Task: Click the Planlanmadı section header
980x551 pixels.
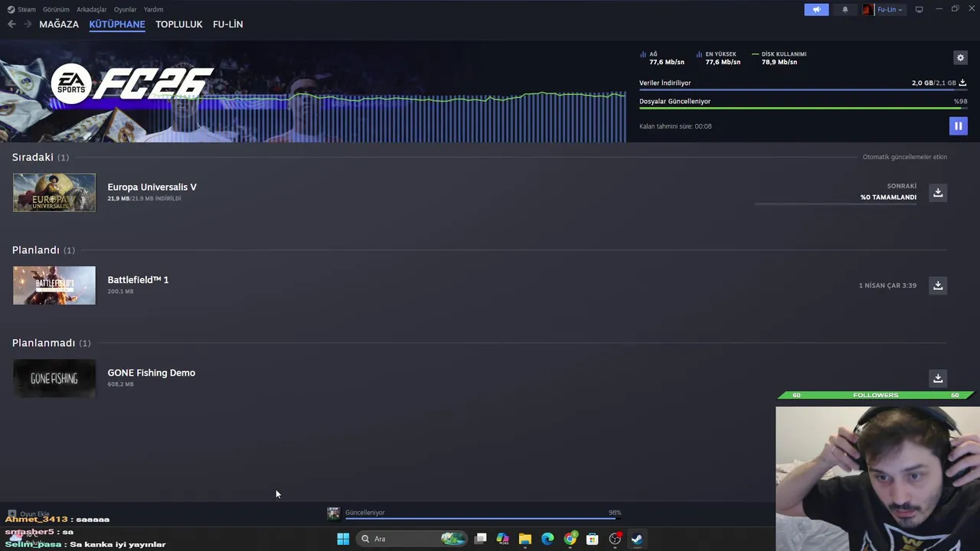Action: coord(51,343)
